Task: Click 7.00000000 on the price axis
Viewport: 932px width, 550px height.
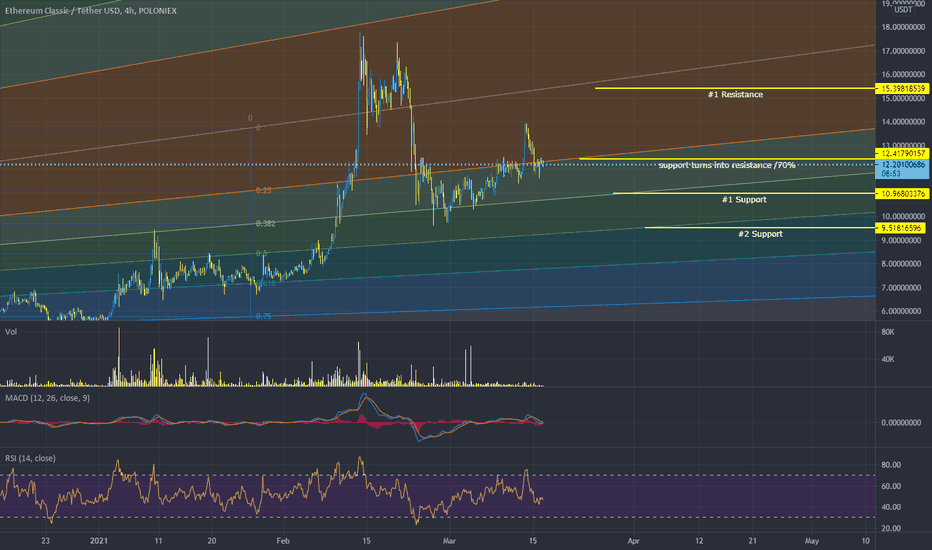Action: click(x=903, y=288)
